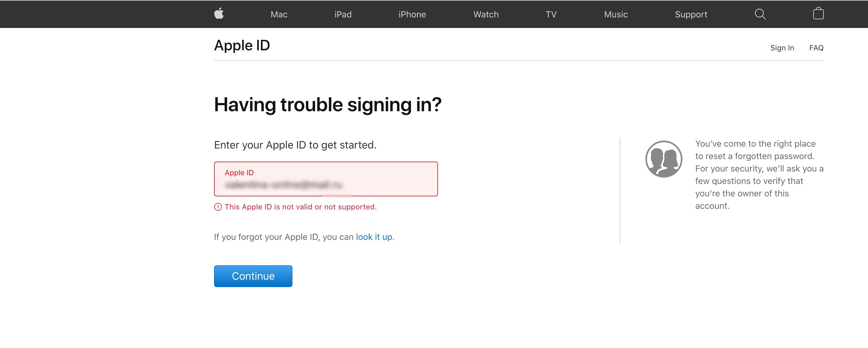868x348 pixels.
Task: Open the FAQ link
Action: tap(816, 48)
